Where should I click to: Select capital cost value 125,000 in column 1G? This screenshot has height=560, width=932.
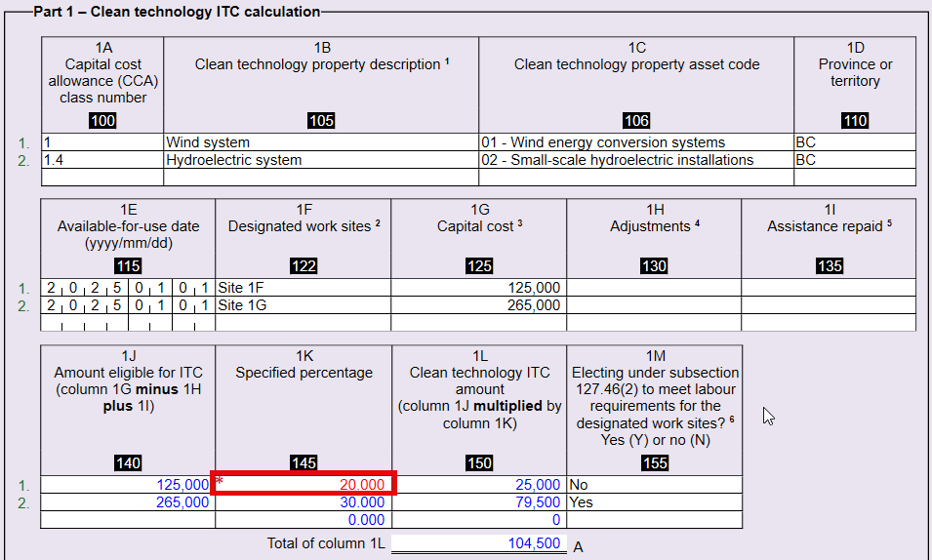pos(478,288)
